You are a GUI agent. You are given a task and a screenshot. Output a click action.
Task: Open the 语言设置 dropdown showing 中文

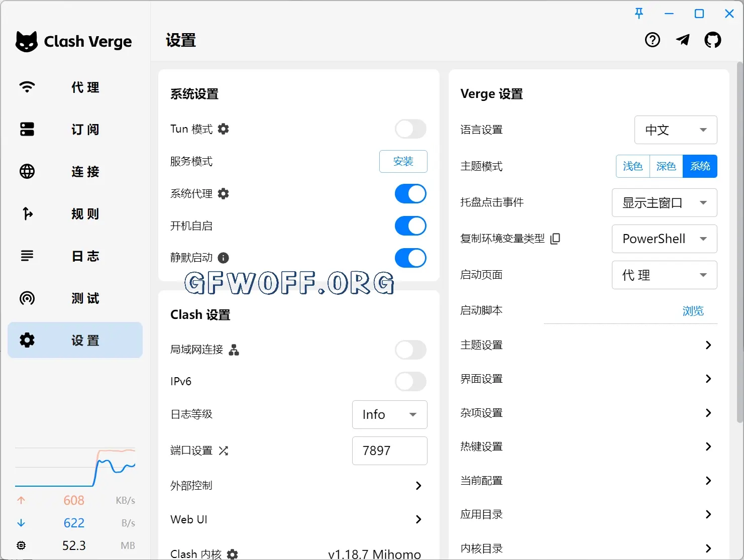point(676,130)
